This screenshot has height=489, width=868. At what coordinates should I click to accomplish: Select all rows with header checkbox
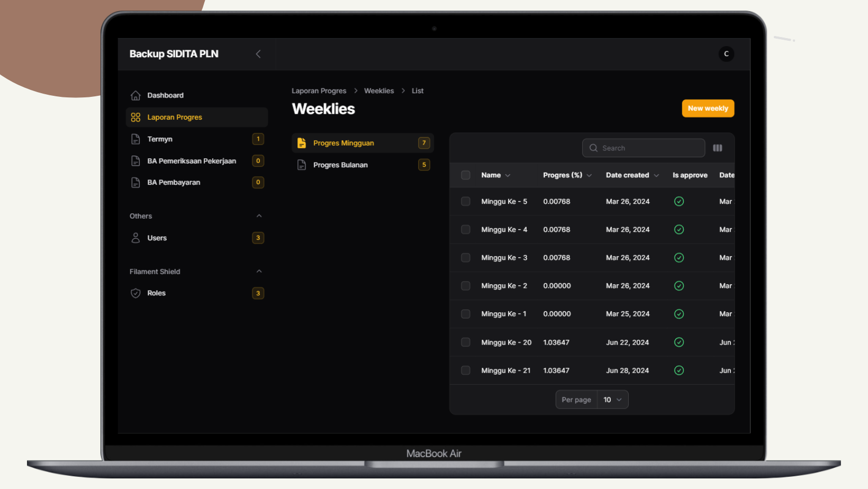466,175
